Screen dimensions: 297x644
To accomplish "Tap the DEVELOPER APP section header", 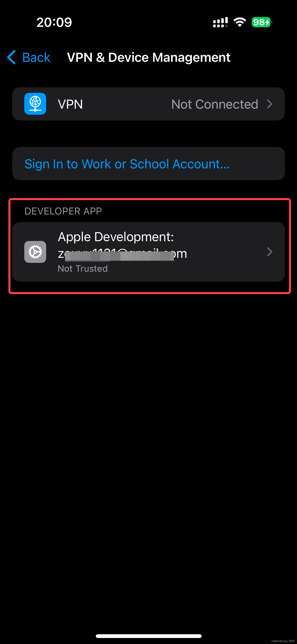I will [63, 211].
